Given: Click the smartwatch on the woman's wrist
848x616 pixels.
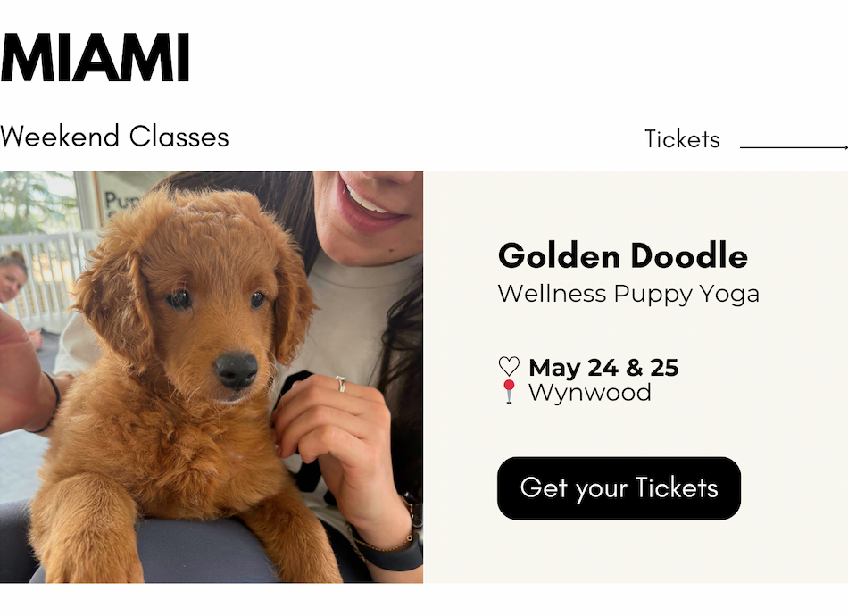Looking at the screenshot, I should point(393,554).
